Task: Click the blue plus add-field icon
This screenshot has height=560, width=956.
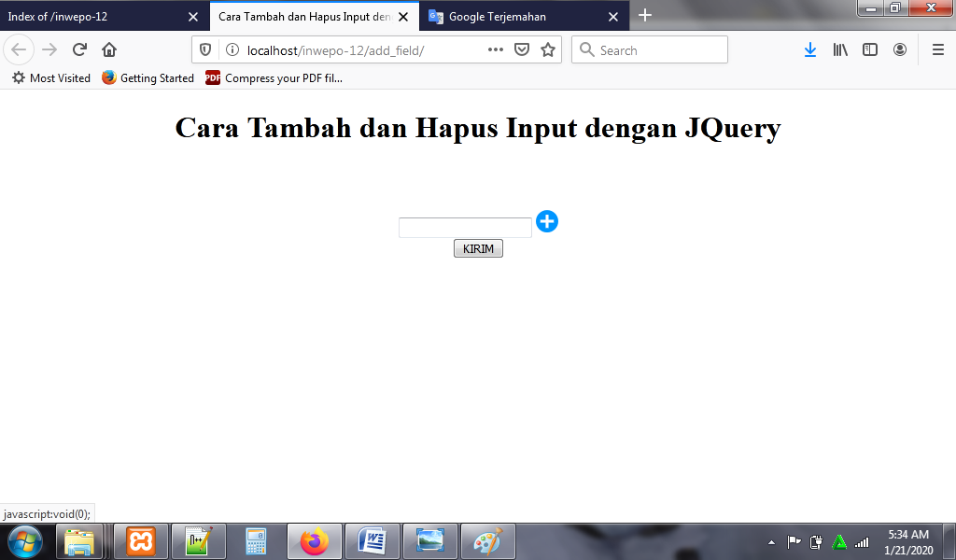Action: coord(547,221)
